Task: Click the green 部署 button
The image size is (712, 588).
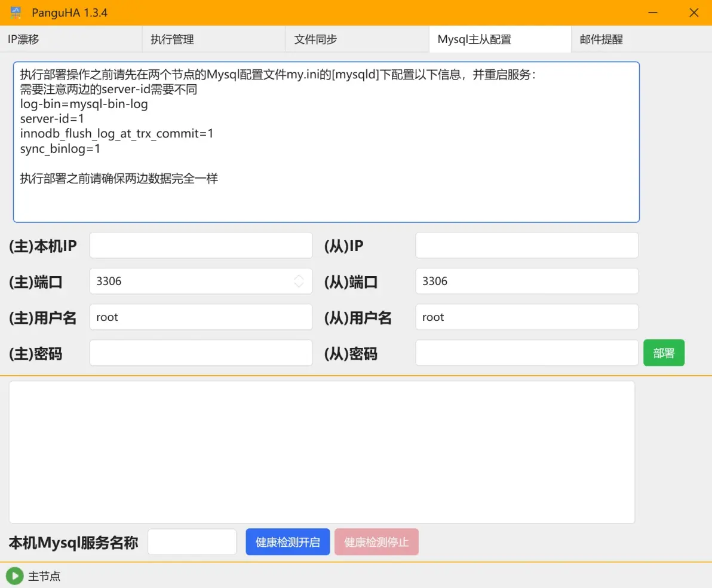Action: 664,353
